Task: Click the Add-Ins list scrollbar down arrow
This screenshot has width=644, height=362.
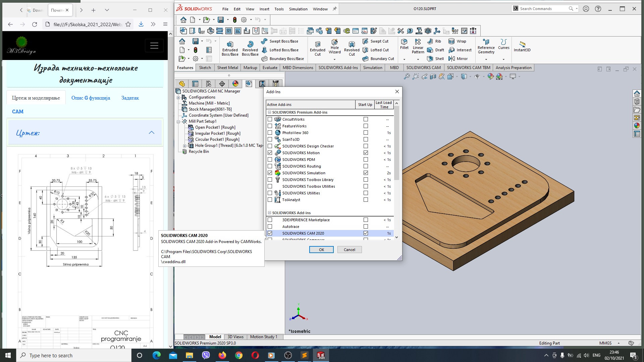Action: pyautogui.click(x=397, y=237)
